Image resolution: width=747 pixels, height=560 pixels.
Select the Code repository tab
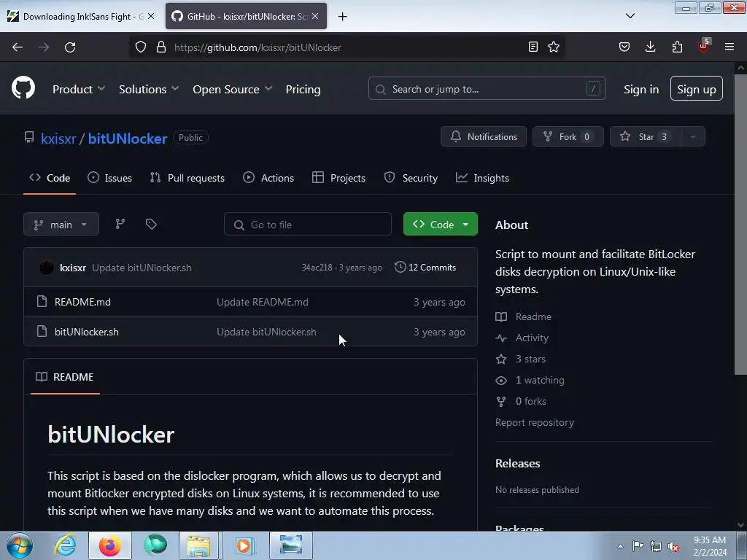coord(50,178)
